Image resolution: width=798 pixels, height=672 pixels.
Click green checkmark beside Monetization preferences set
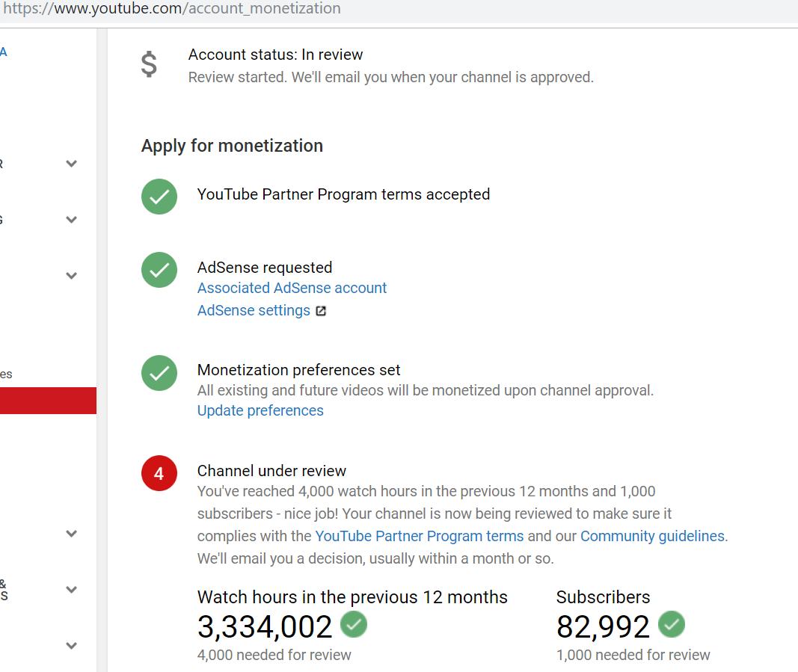tap(159, 373)
